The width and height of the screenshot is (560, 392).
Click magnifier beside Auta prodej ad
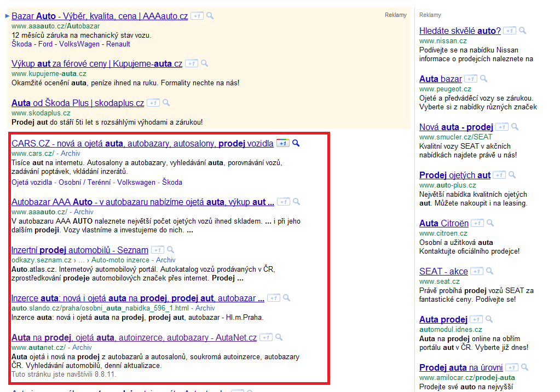coord(489,319)
